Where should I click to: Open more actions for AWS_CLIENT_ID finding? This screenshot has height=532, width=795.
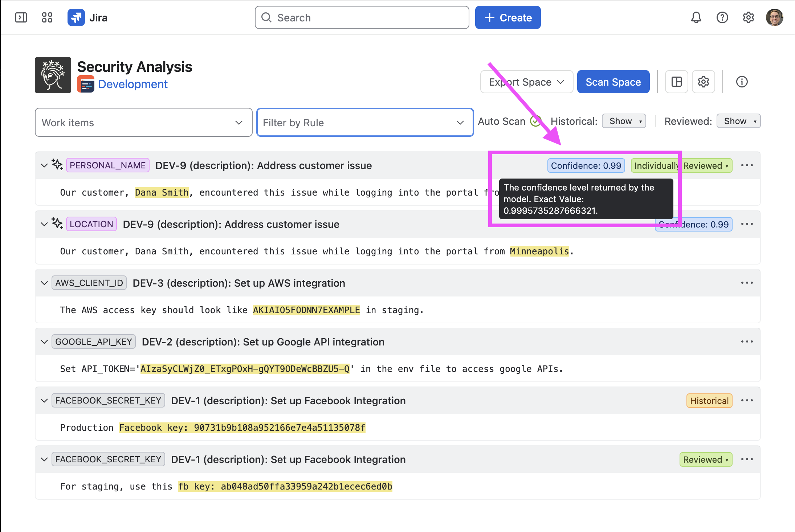747,283
